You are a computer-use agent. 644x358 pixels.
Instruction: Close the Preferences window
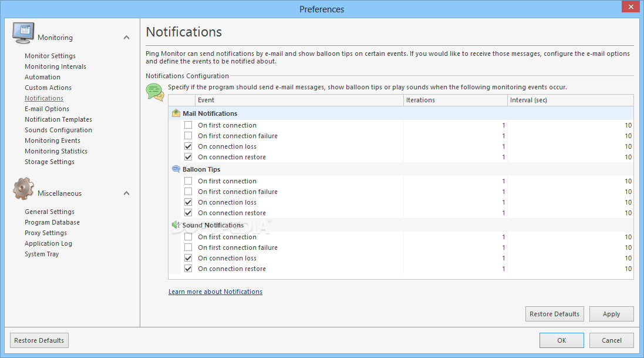tap(631, 8)
